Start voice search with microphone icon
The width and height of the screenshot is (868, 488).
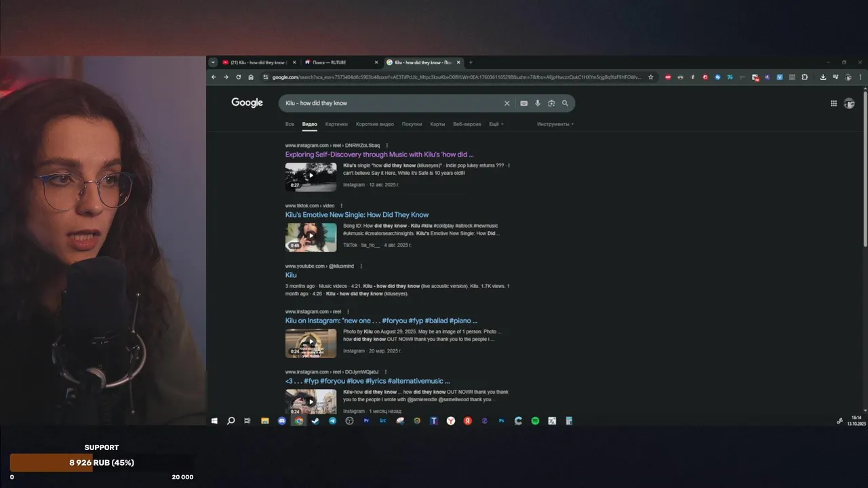538,103
